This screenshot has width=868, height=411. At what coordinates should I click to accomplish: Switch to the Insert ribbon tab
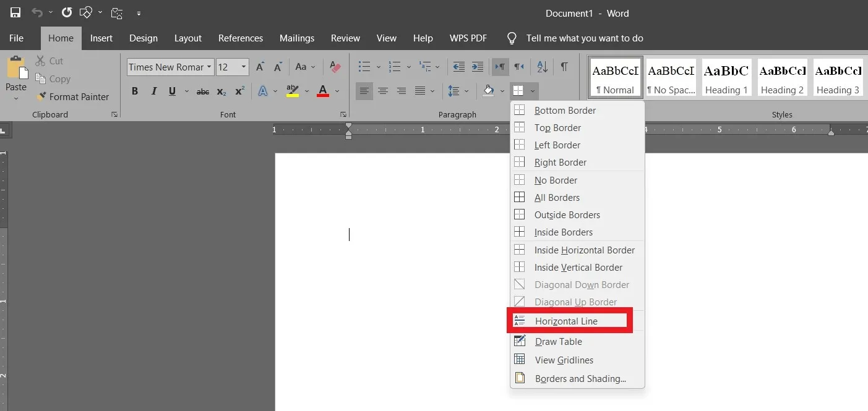pyautogui.click(x=101, y=38)
